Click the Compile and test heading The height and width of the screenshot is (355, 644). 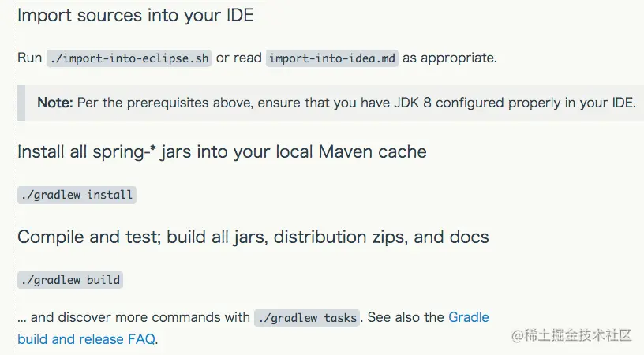pyautogui.click(x=253, y=237)
